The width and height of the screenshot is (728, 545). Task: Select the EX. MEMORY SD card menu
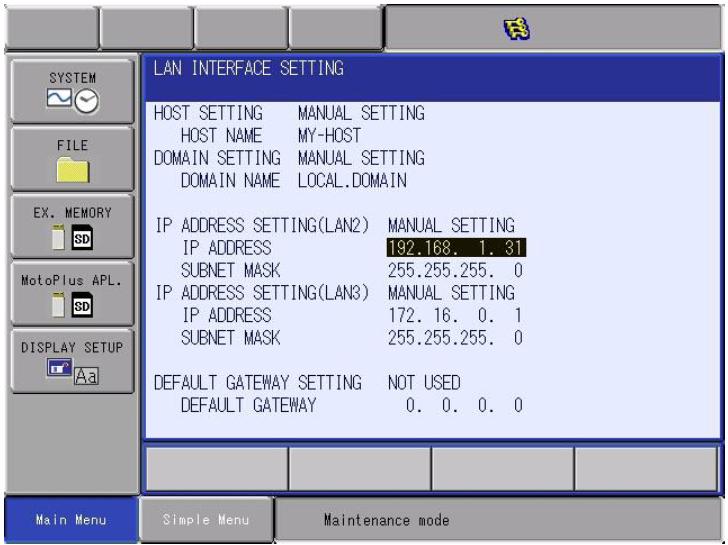coord(72,226)
